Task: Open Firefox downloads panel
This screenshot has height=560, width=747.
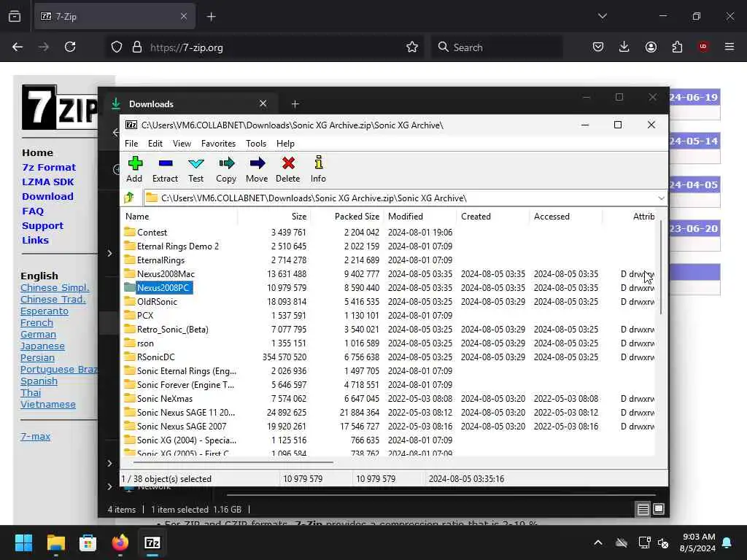Action: coord(624,47)
